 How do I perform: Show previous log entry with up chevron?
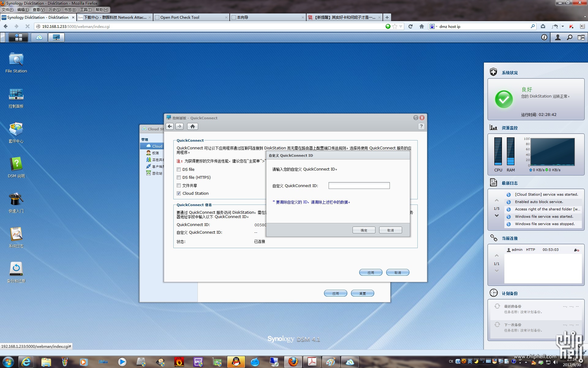click(x=497, y=201)
